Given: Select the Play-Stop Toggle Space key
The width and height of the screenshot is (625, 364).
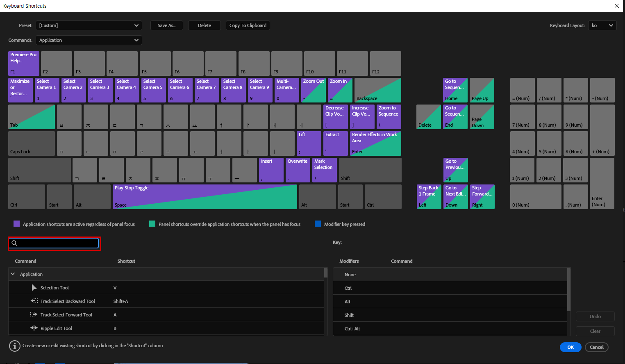Looking at the screenshot, I should (205, 197).
